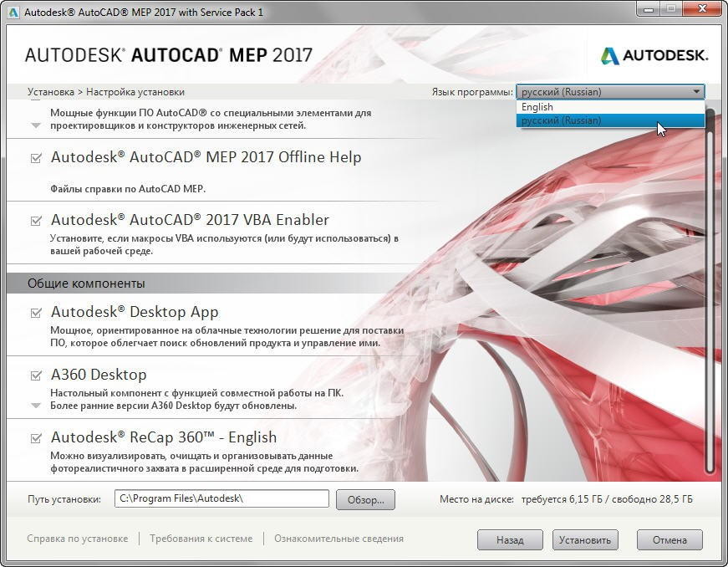Toggle the AutoCAD 2017 VBA Enabler checkbox
The image size is (728, 567).
coord(36,221)
